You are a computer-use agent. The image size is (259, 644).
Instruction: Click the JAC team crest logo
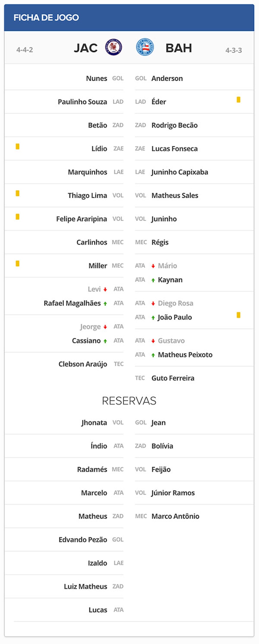(x=114, y=48)
